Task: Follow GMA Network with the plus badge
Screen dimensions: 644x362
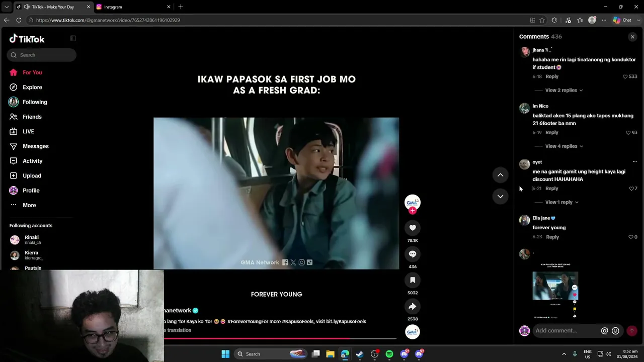Action: pos(413,211)
